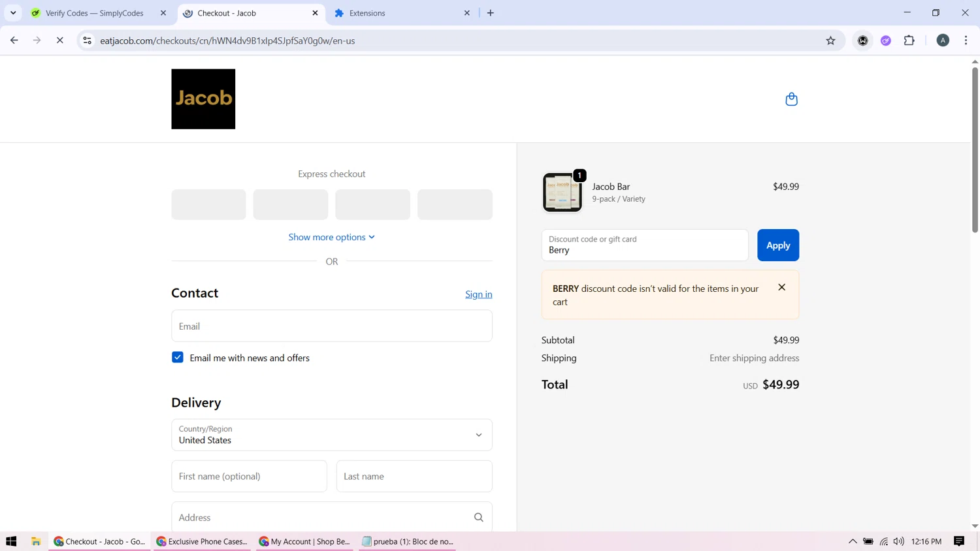Image resolution: width=980 pixels, height=551 pixels.
Task: Bookmark this page with the star
Action: pyautogui.click(x=830, y=40)
